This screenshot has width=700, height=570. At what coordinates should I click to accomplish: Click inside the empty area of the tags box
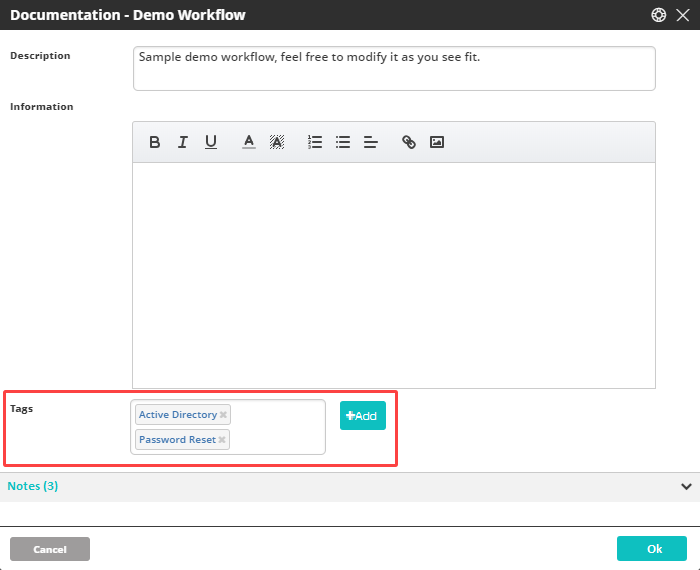tap(277, 427)
